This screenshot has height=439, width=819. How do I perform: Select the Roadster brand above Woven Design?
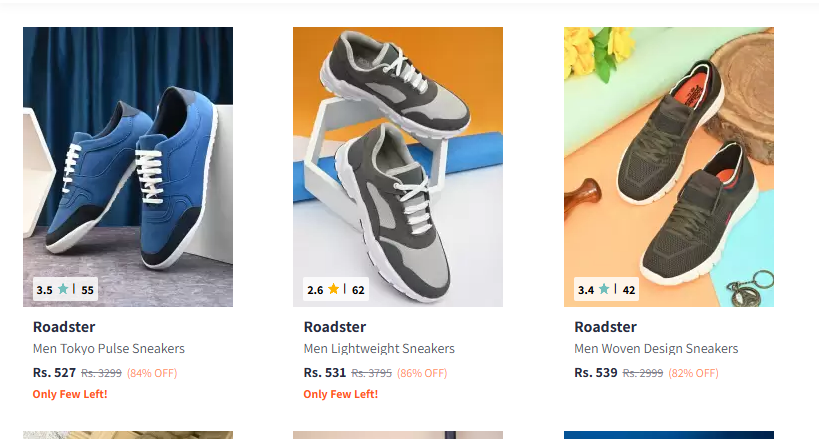[605, 327]
